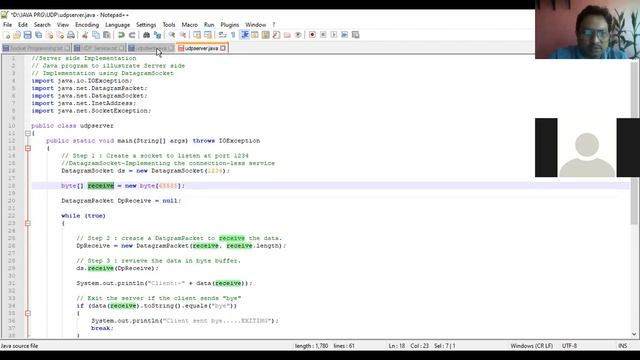
Task: Collapse the while loop fold marker on line 23
Action: pyautogui.click(x=28, y=223)
